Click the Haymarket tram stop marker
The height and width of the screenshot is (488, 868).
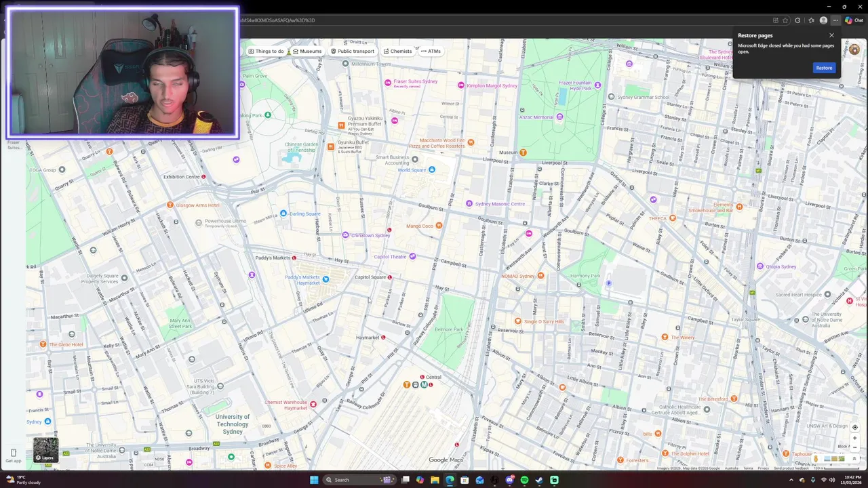(383, 338)
